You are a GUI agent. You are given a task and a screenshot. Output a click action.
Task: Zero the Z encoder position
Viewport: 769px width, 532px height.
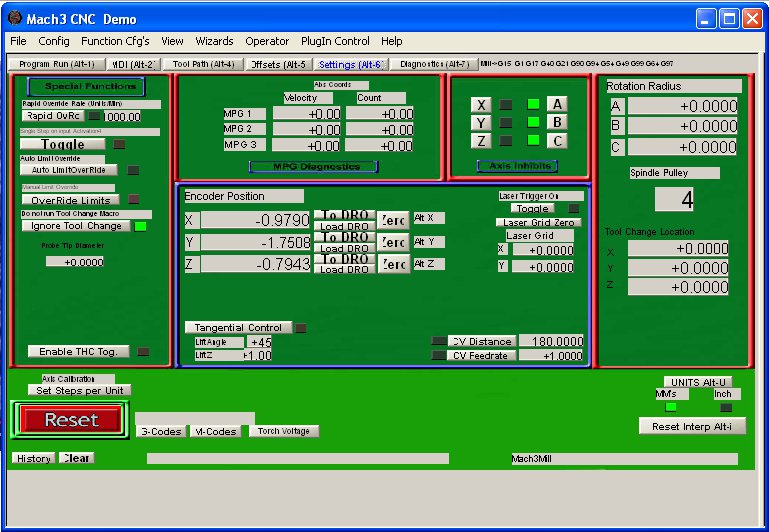393,264
